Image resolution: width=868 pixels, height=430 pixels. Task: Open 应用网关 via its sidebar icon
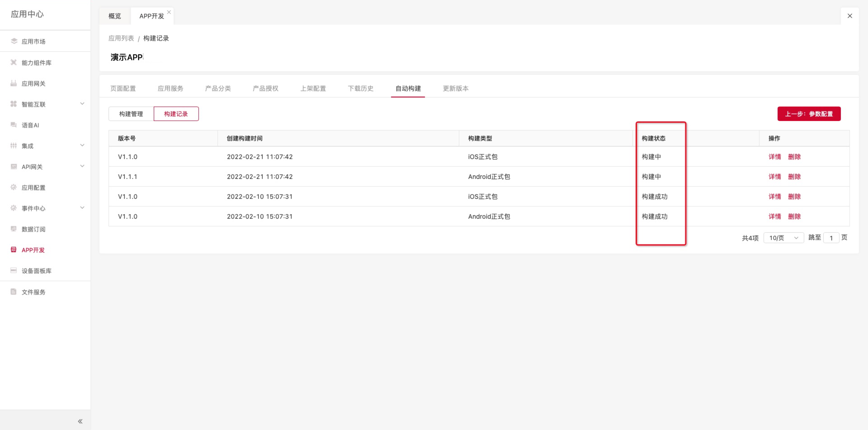[x=14, y=83]
